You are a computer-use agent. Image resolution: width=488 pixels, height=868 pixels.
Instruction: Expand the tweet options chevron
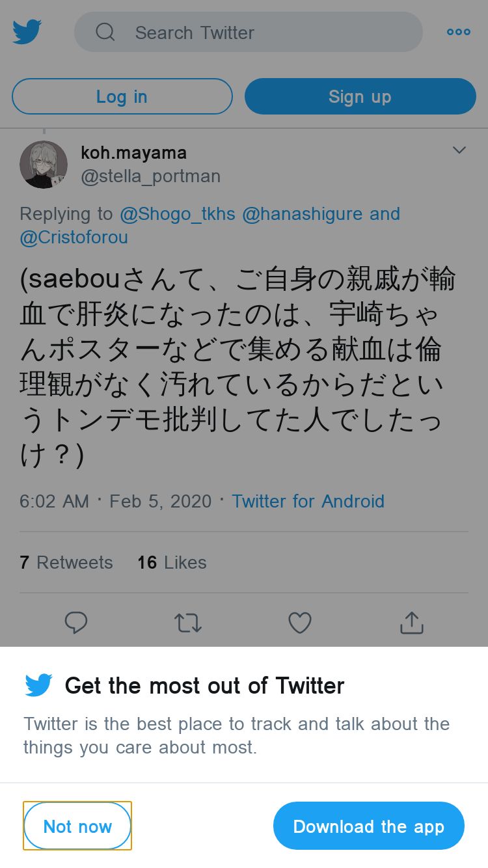coord(459,150)
